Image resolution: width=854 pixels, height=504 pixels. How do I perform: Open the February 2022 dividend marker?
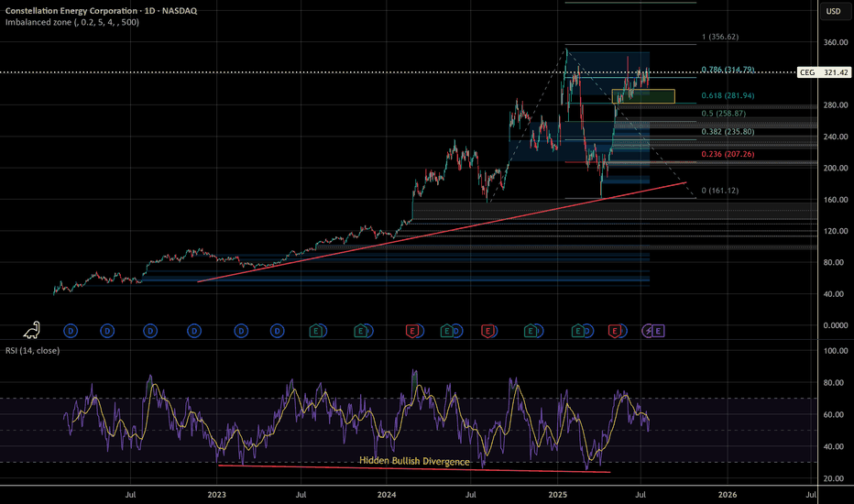pyautogui.click(x=71, y=331)
